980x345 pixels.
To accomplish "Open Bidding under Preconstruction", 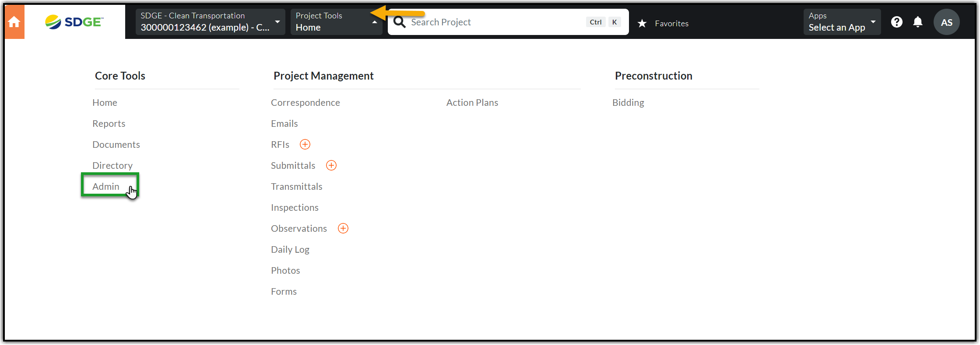I will pos(628,103).
